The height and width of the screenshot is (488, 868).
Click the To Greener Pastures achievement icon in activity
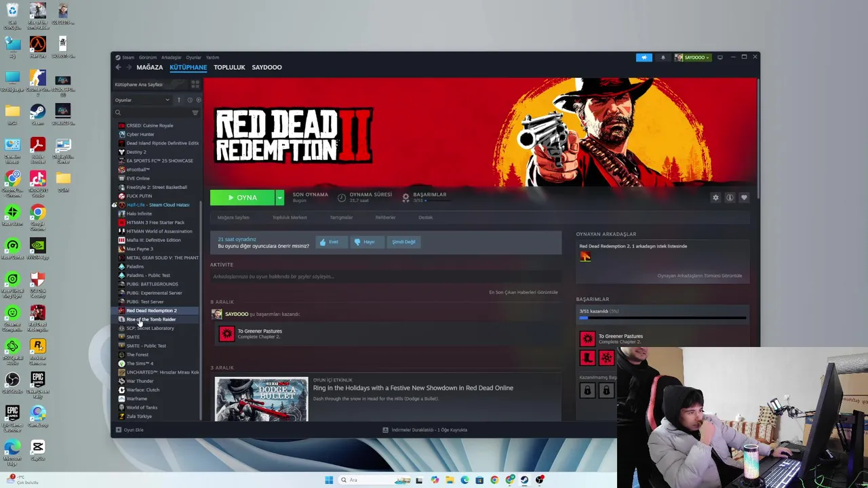pos(226,333)
